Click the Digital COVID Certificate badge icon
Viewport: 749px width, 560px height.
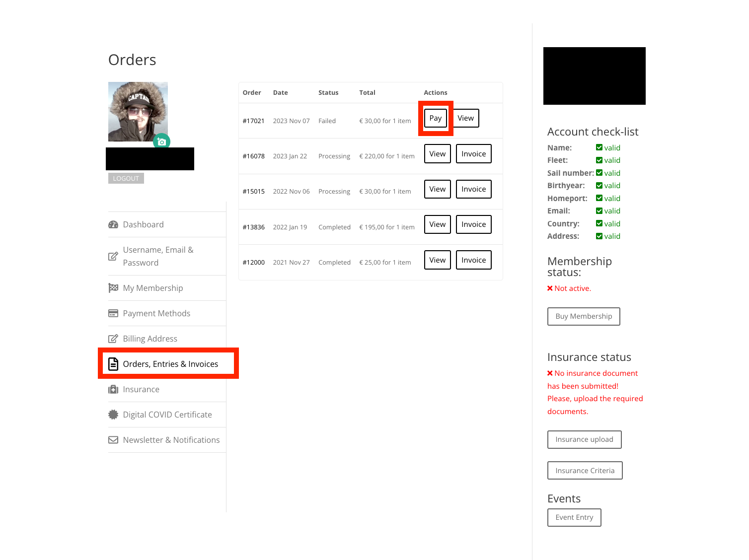click(113, 415)
